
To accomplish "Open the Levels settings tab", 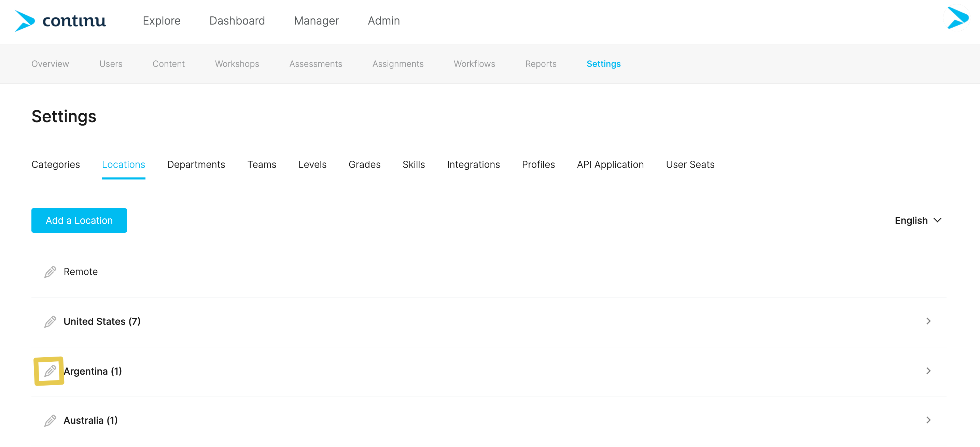I will 312,164.
